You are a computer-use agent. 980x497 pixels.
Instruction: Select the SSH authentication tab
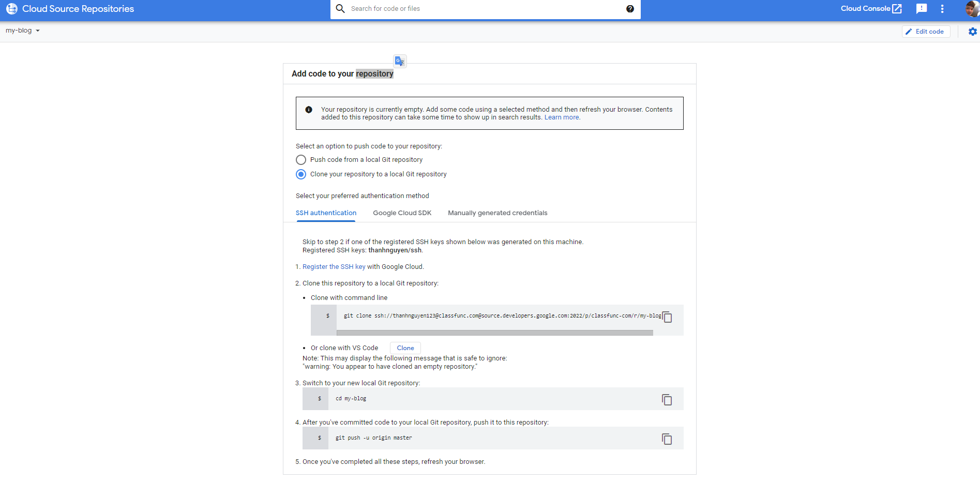(x=326, y=213)
